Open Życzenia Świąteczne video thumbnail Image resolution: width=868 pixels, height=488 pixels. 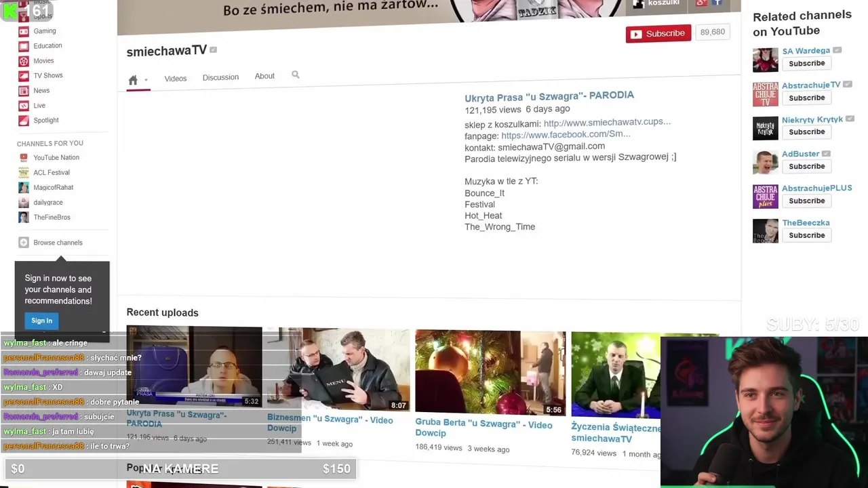click(x=616, y=375)
